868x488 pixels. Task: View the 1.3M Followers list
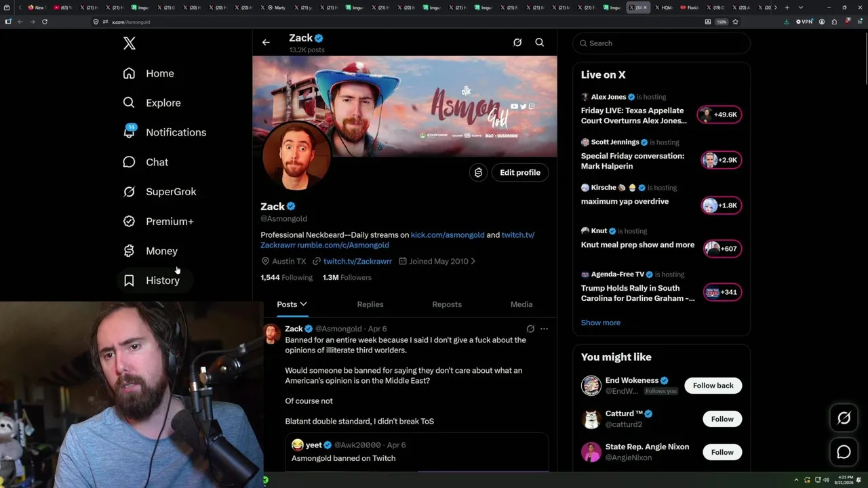[x=347, y=277]
